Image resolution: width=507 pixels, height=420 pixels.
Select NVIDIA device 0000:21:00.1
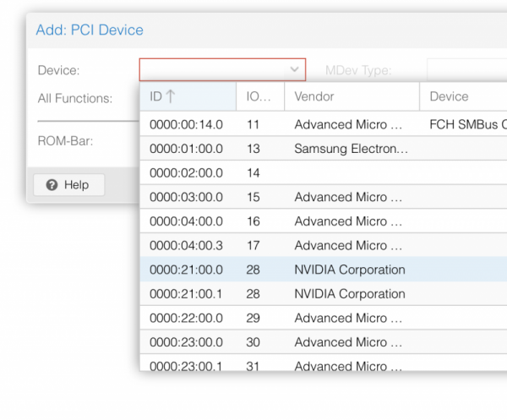(x=186, y=294)
